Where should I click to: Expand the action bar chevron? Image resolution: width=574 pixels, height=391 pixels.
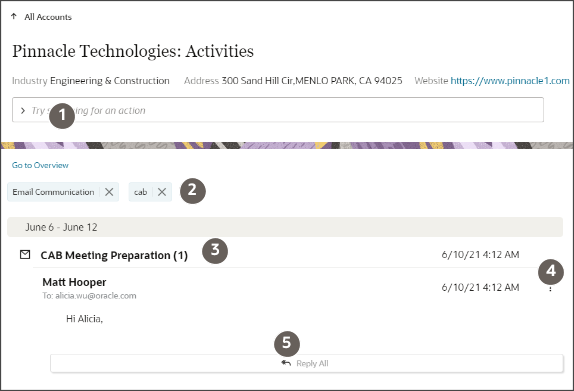(23, 111)
